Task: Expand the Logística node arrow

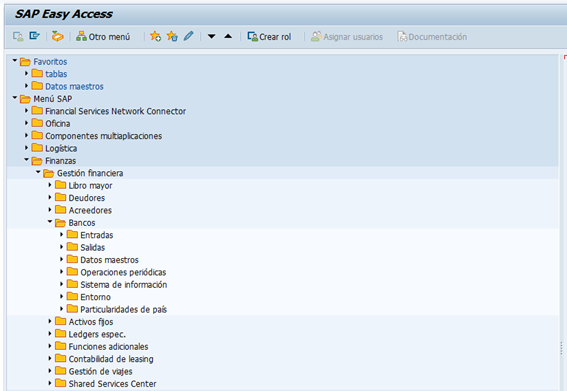Action: coord(26,148)
